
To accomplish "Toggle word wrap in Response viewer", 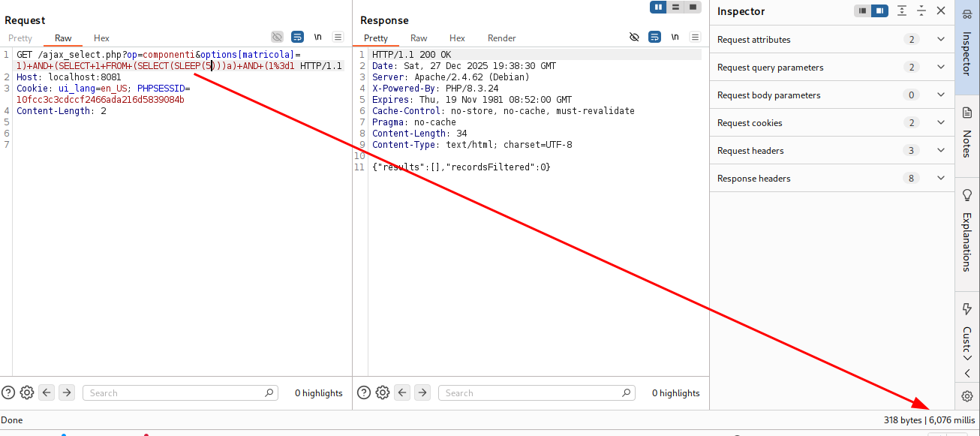I will click(x=654, y=37).
